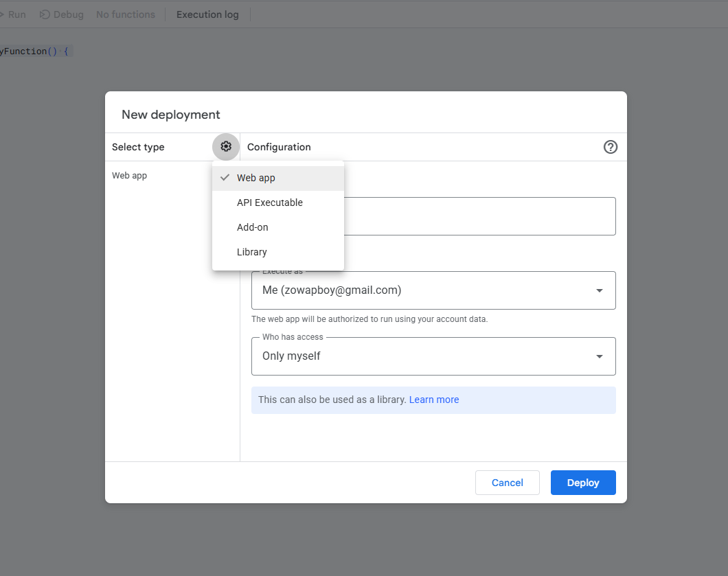Viewport: 728px width, 576px height.
Task: Select Add-on deployment type
Action: pyautogui.click(x=278, y=227)
